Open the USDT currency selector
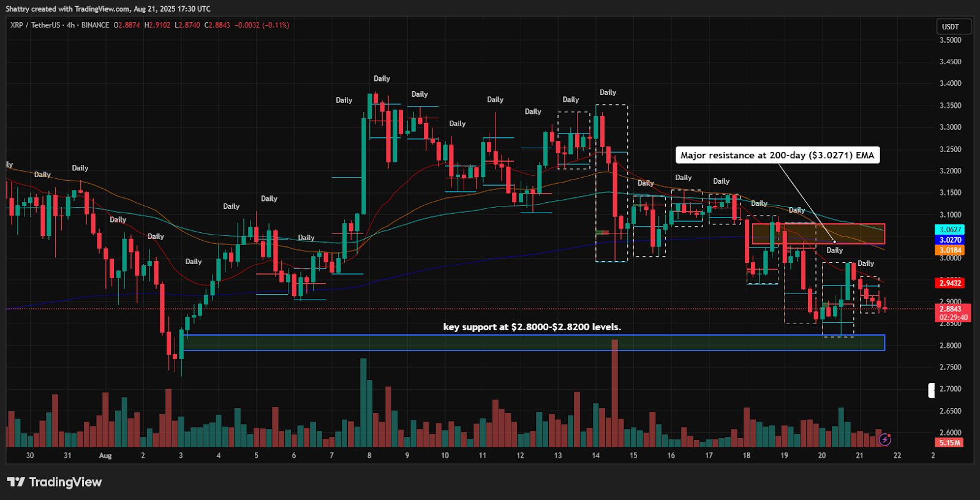Screen dimensions: 980x500 [953, 27]
